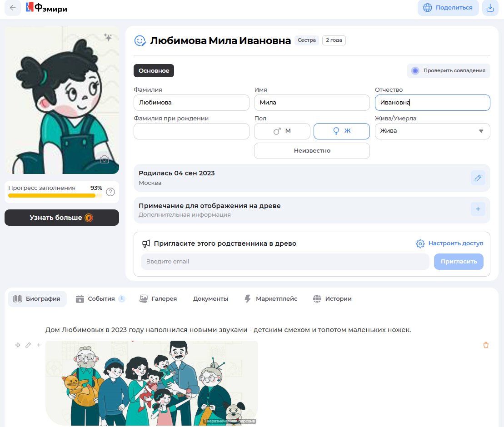Image resolution: width=504 pixels, height=427 pixels.
Task: Click the megaphone icon in invite box
Action: pos(146,243)
